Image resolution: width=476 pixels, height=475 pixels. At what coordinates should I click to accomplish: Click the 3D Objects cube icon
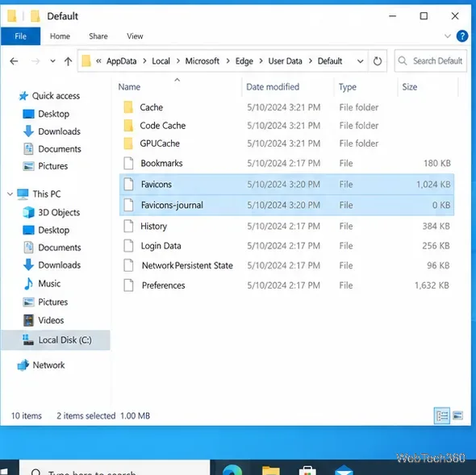point(28,212)
